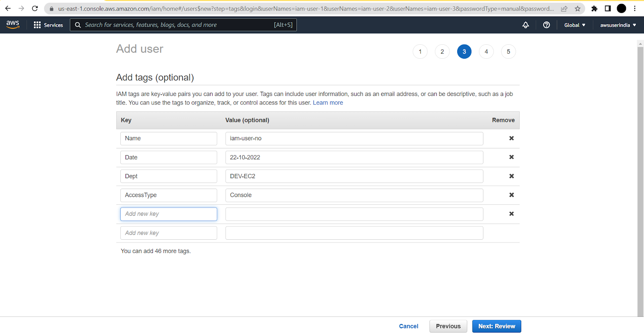Open the Learn more link
Screen dimensions: 644x335
pyautogui.click(x=328, y=103)
